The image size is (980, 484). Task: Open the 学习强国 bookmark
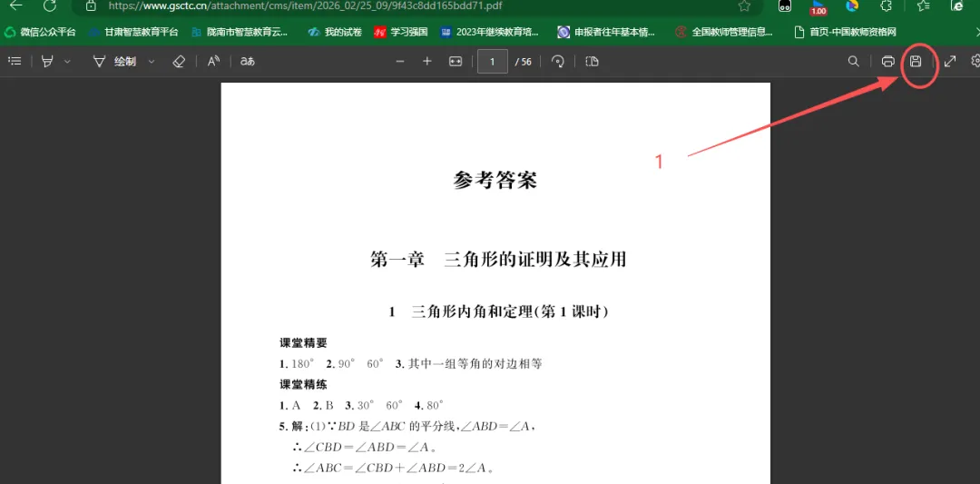401,32
